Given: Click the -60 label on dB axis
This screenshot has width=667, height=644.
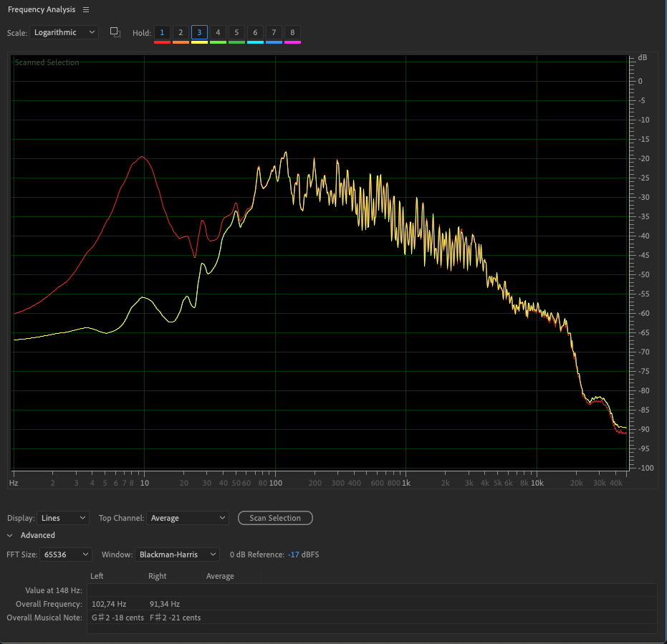Looking at the screenshot, I should (643, 313).
